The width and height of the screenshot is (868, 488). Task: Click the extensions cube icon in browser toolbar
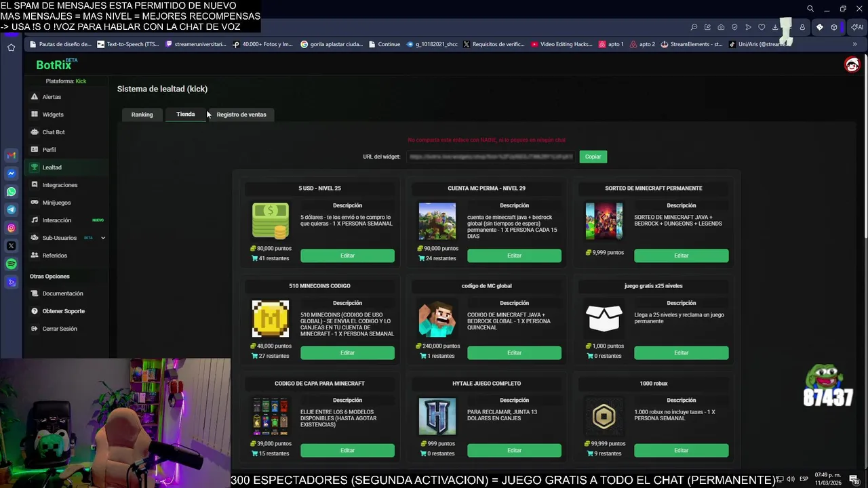coord(834,27)
